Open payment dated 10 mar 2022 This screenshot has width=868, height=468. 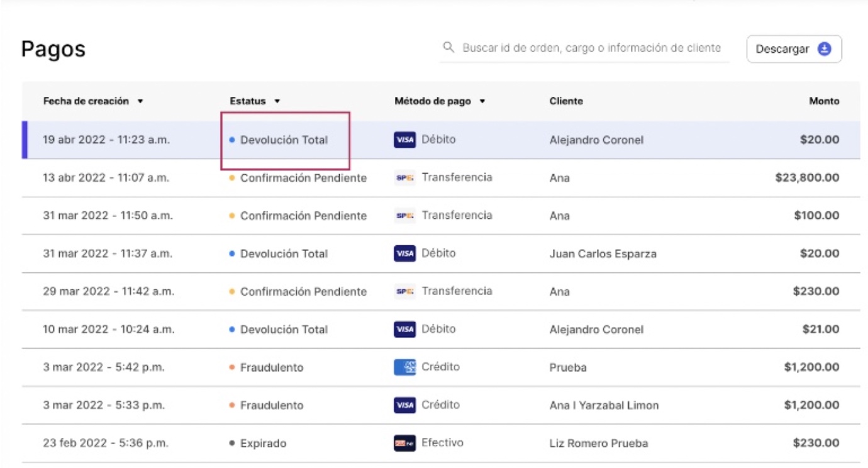tap(107, 330)
